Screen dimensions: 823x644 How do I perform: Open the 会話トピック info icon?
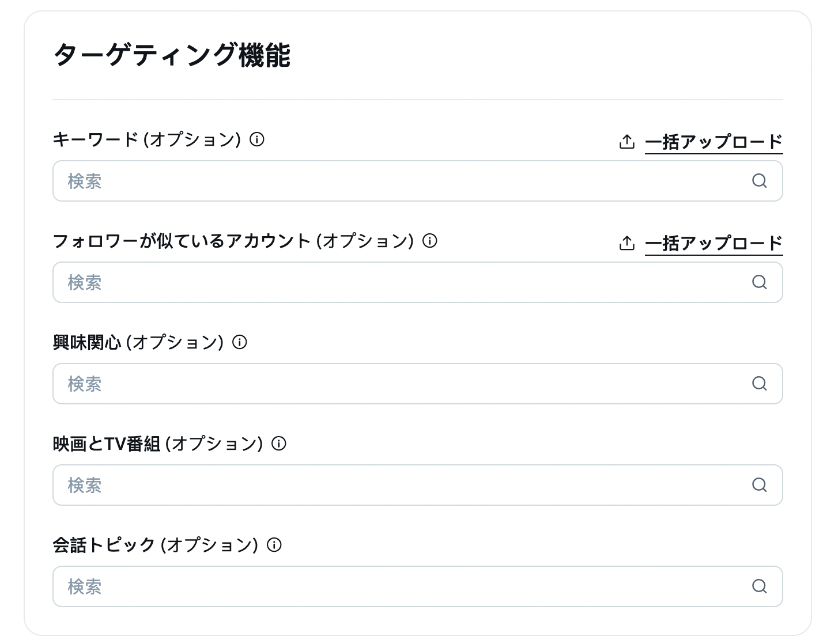click(274, 545)
